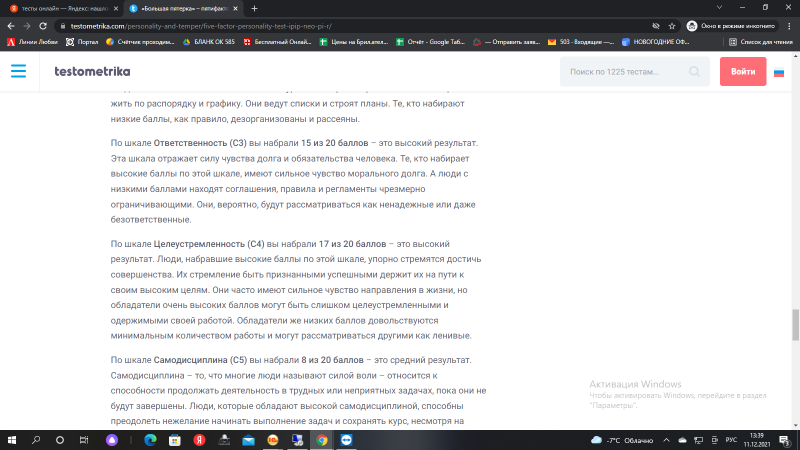Click the testometrika logo
The width and height of the screenshot is (800, 450).
pyautogui.click(x=92, y=72)
